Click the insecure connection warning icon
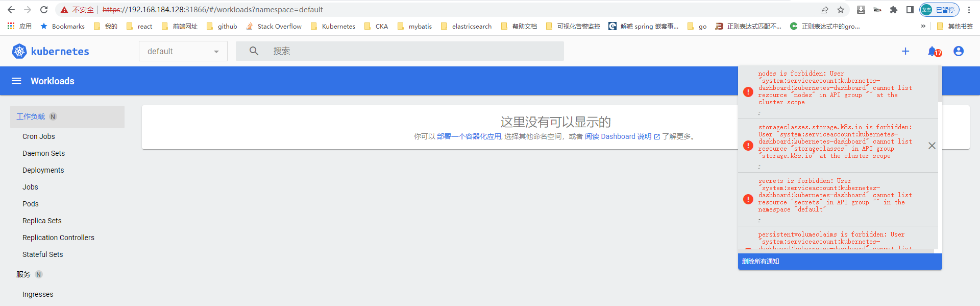Image resolution: width=980 pixels, height=306 pixels. 64,10
